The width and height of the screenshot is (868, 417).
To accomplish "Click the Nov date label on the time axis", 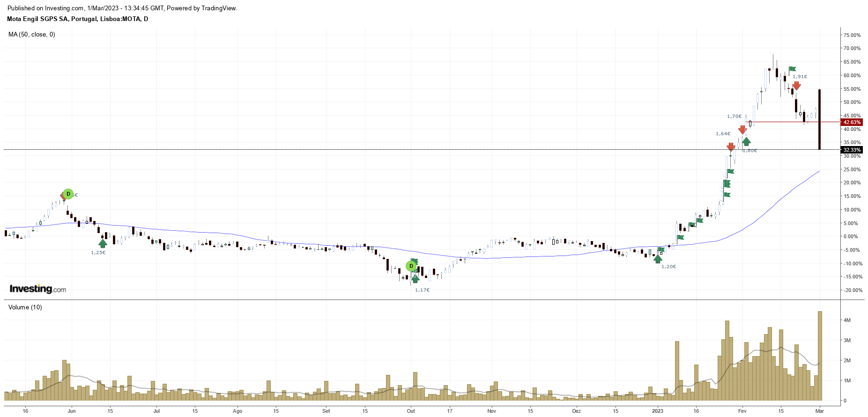I will [491, 411].
